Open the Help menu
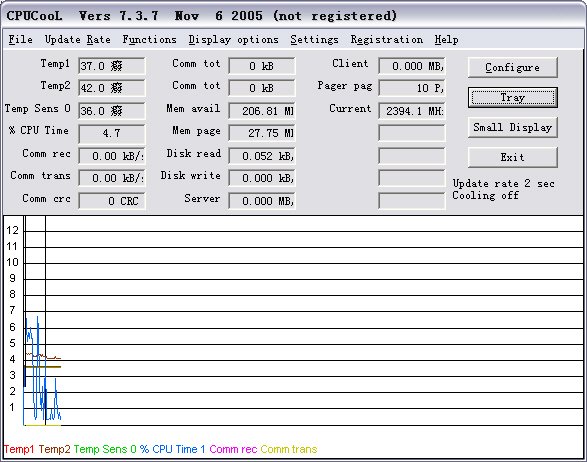The image size is (587, 462). pos(446,39)
